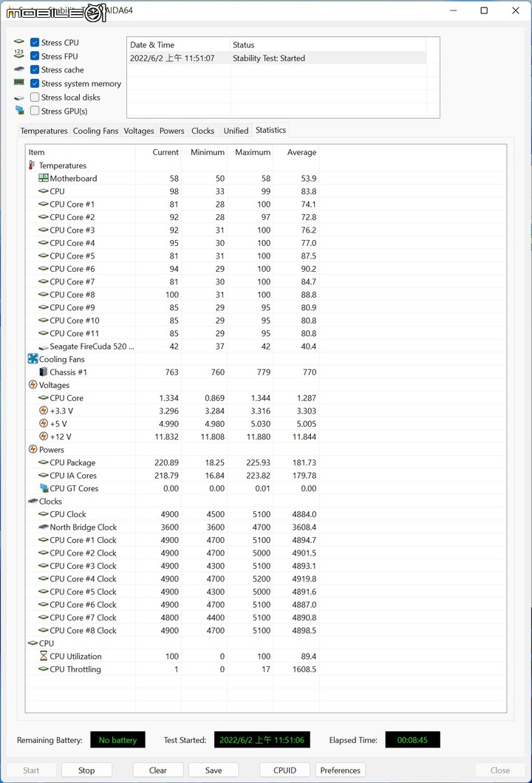Click the Motherboard icon in Temperatures
The width and height of the screenshot is (532, 783).
(44, 178)
